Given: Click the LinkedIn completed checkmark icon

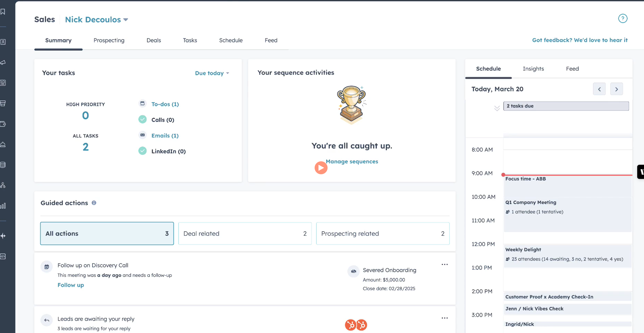Looking at the screenshot, I should point(142,151).
